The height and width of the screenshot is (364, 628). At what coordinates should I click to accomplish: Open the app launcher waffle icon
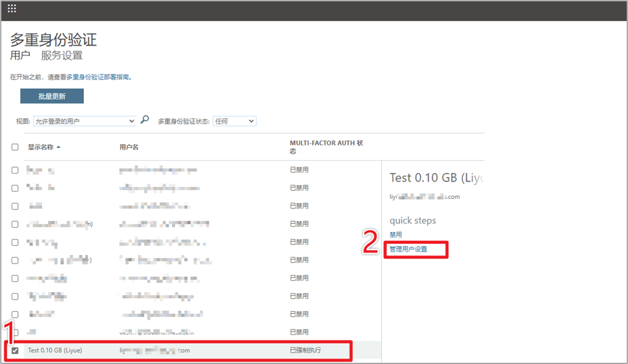[x=12, y=9]
